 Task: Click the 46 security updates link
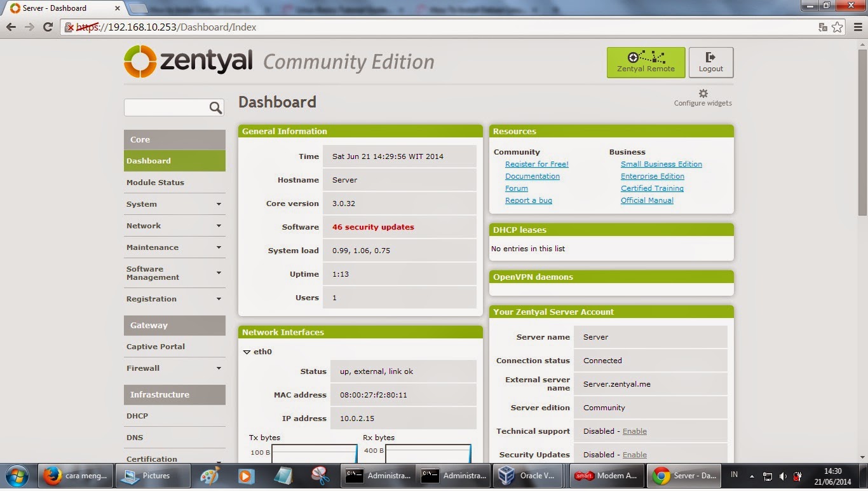click(373, 227)
